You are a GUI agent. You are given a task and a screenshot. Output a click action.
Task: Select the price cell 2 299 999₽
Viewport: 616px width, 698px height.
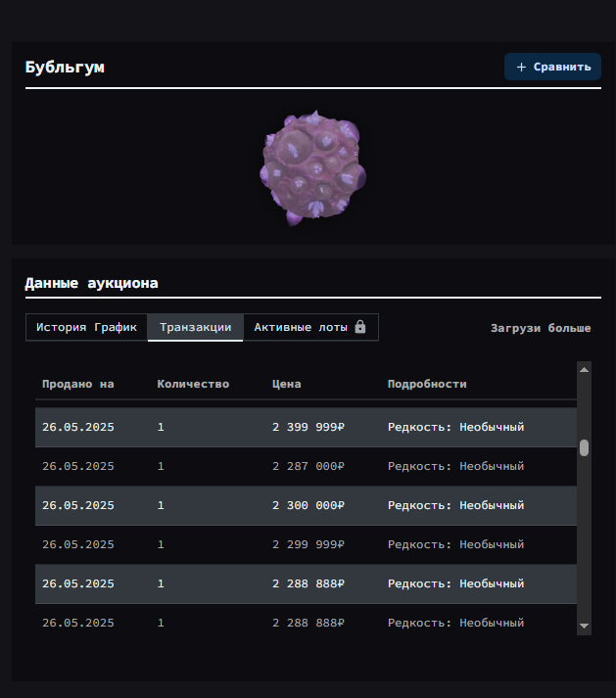pos(308,544)
